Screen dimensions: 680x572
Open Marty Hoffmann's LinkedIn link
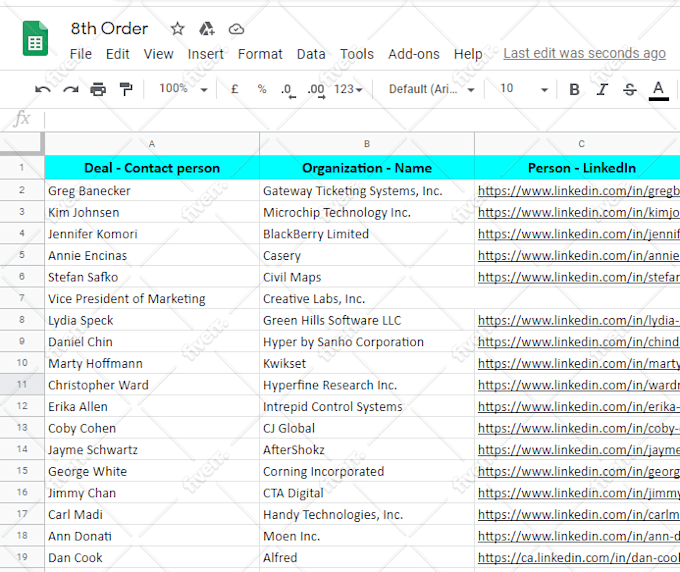click(579, 363)
